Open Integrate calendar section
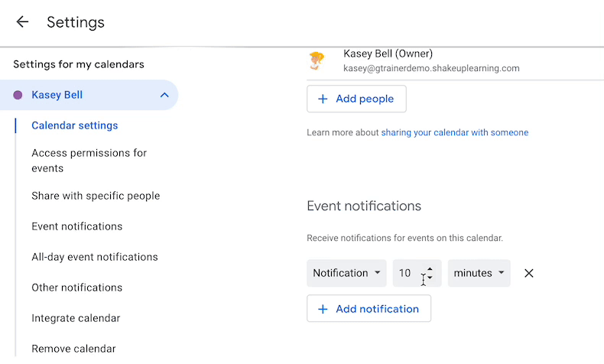604x364 pixels. (76, 318)
